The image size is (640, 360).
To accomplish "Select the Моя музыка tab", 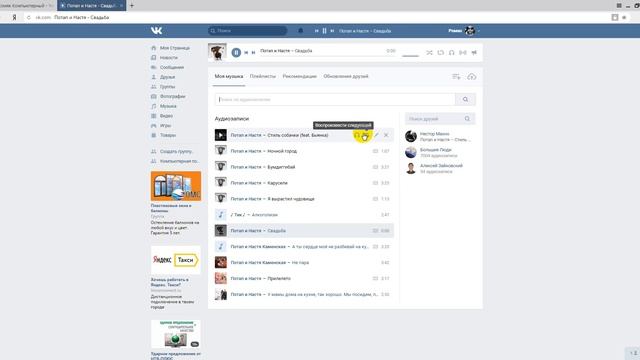I will (x=229, y=76).
